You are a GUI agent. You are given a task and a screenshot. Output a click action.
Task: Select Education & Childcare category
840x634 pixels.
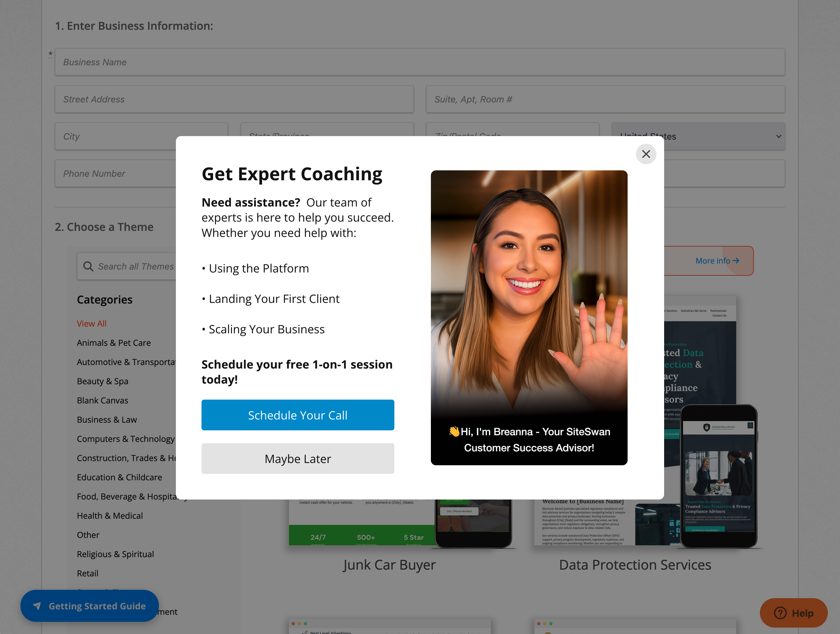click(x=119, y=477)
